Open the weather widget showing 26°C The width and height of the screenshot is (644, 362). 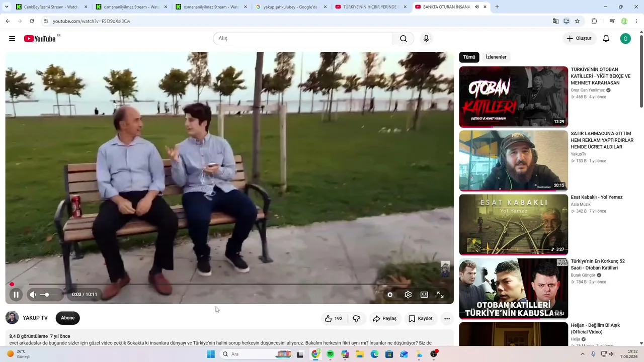(19, 354)
